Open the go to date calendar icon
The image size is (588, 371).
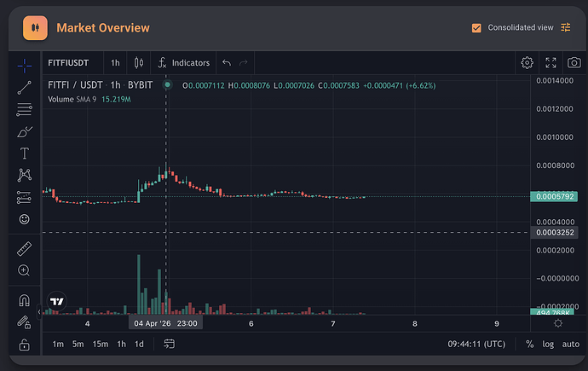[169, 344]
